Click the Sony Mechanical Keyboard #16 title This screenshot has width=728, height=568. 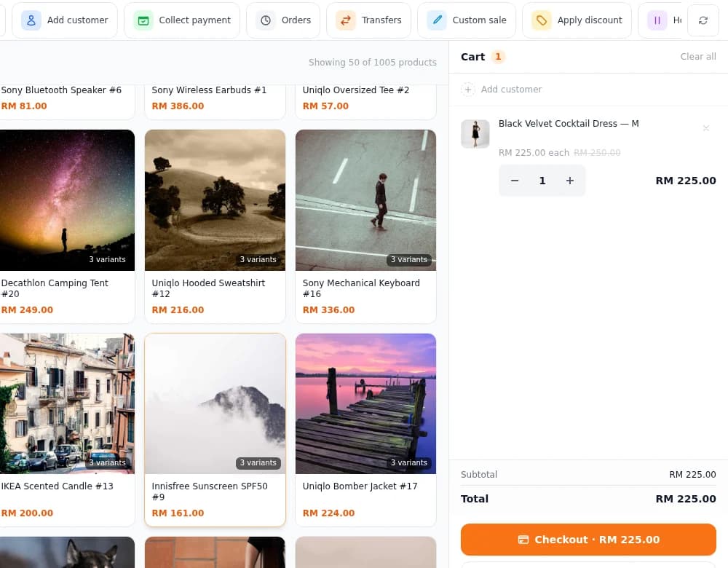pos(361,288)
